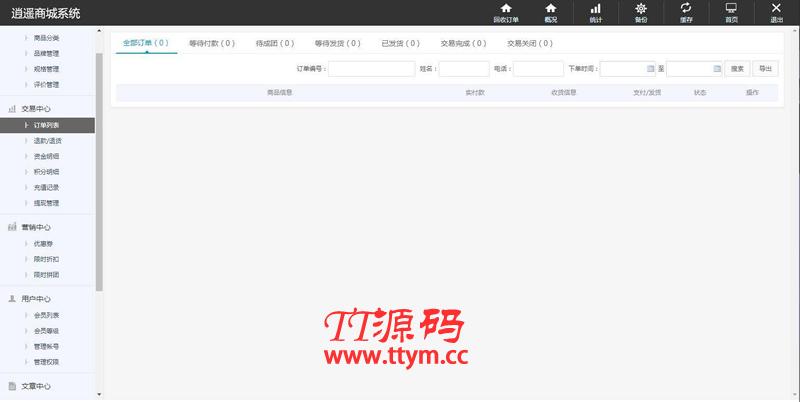Image resolution: width=800 pixels, height=402 pixels.
Task: Open calendar icon in order end date field
Action: [x=717, y=69]
